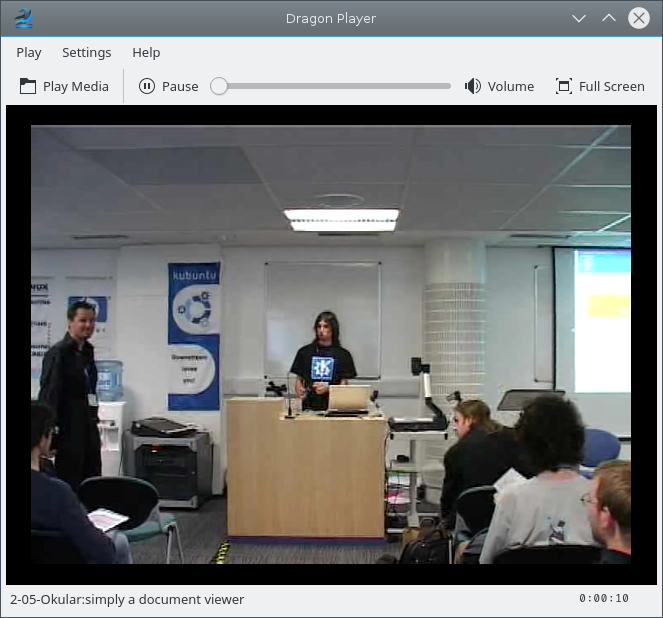This screenshot has height=618, width=663.
Task: Open the Play menu
Action: click(29, 52)
